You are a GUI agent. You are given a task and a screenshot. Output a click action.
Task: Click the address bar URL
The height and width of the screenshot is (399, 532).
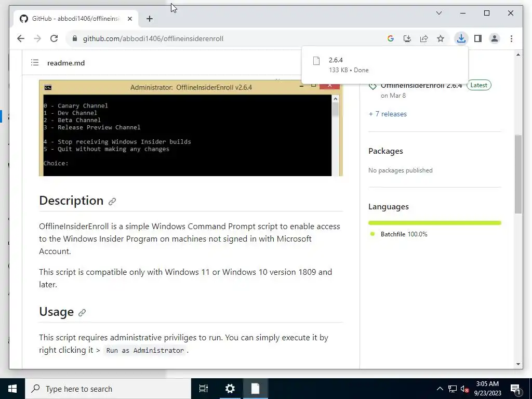[x=153, y=38]
